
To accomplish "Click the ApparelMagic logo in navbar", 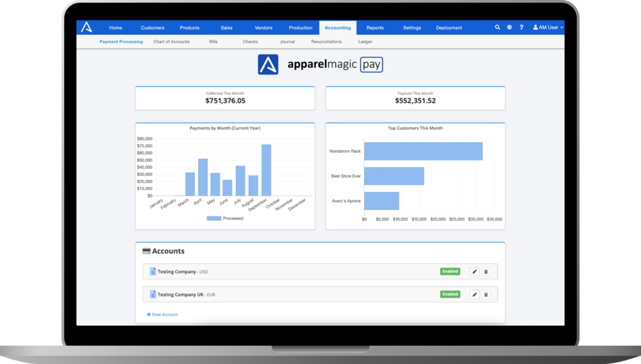I will tap(87, 27).
